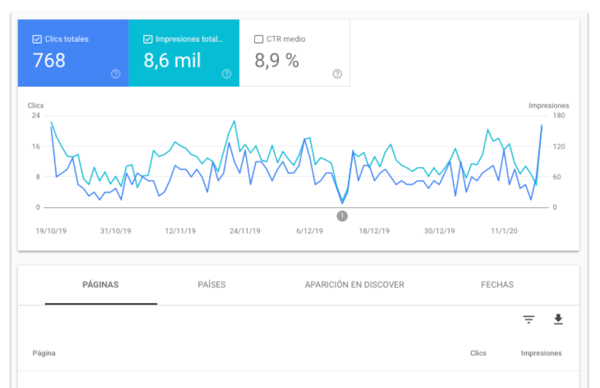Click the 24/11/19 date label on chart
The width and height of the screenshot is (600, 388).
pos(245,231)
